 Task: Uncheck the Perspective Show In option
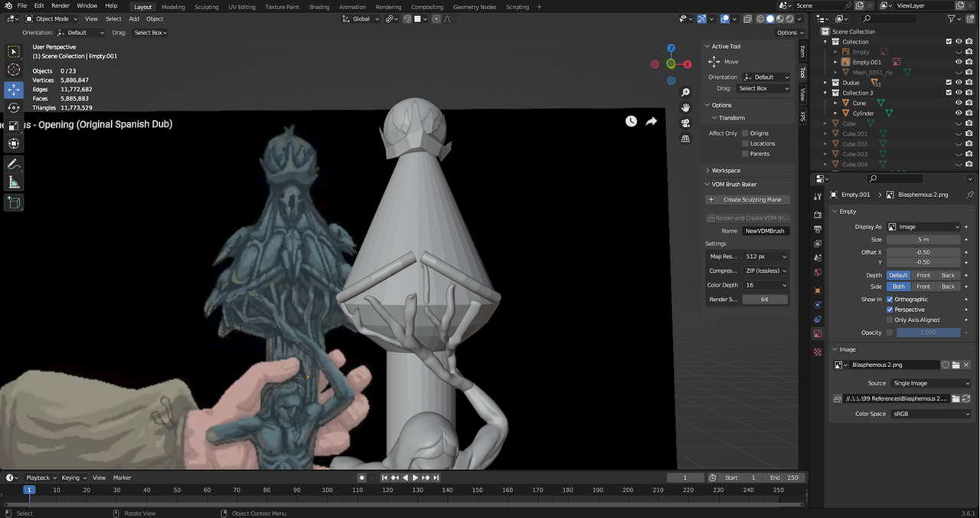tap(890, 310)
